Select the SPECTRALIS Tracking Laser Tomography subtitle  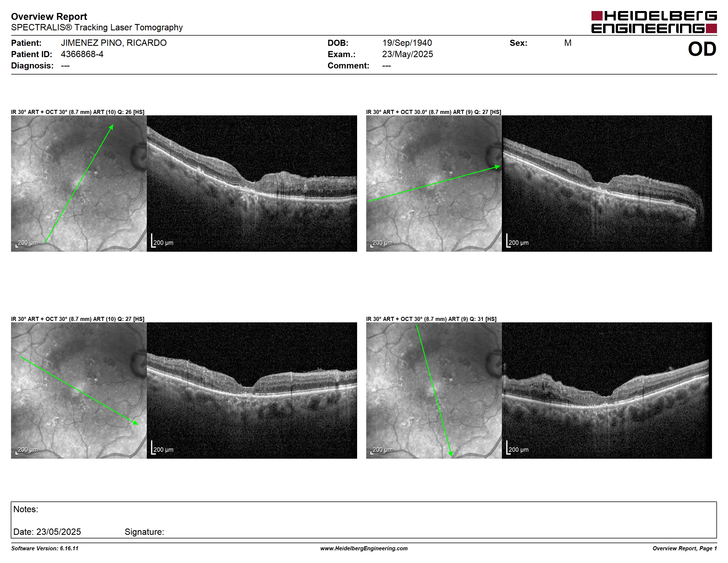97,27
